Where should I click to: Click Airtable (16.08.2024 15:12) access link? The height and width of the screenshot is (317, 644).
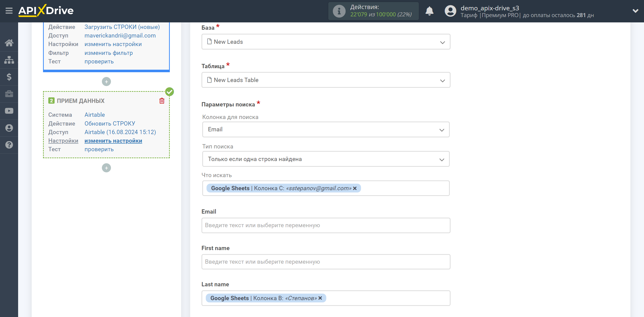pyautogui.click(x=120, y=132)
